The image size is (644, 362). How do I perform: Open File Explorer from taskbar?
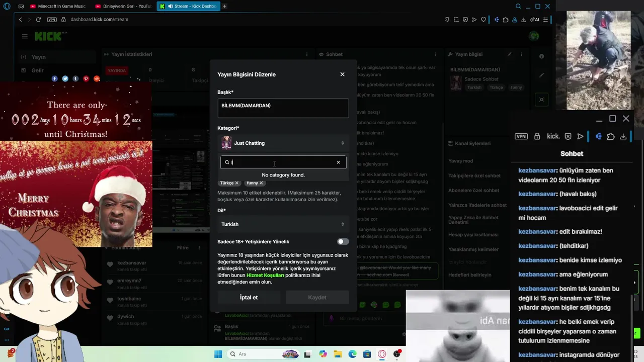(338, 354)
